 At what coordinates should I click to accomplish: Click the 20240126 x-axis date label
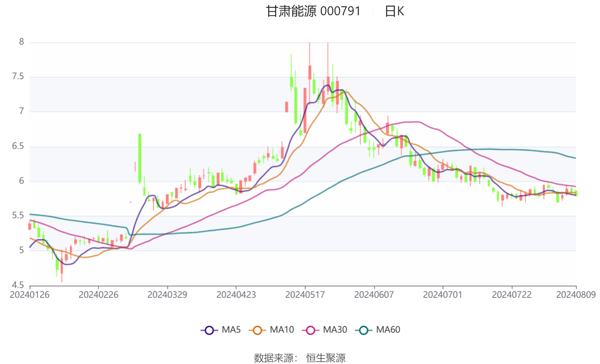click(30, 295)
